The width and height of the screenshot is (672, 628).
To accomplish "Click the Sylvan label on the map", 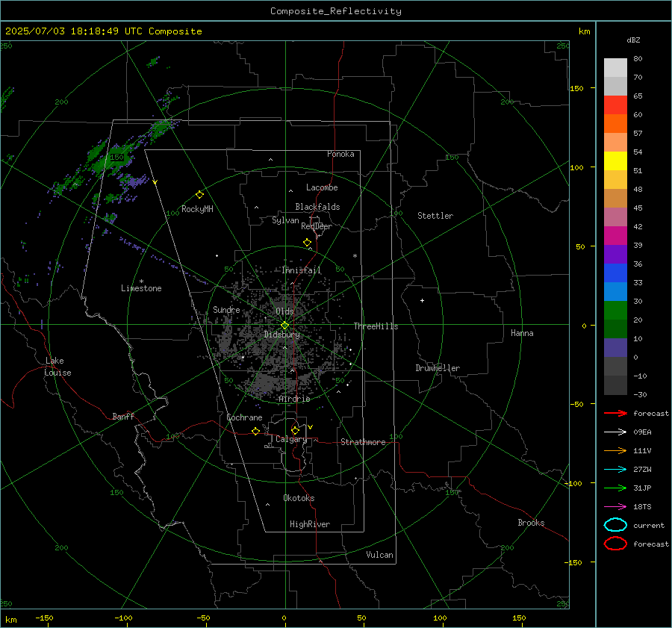I will tap(285, 220).
